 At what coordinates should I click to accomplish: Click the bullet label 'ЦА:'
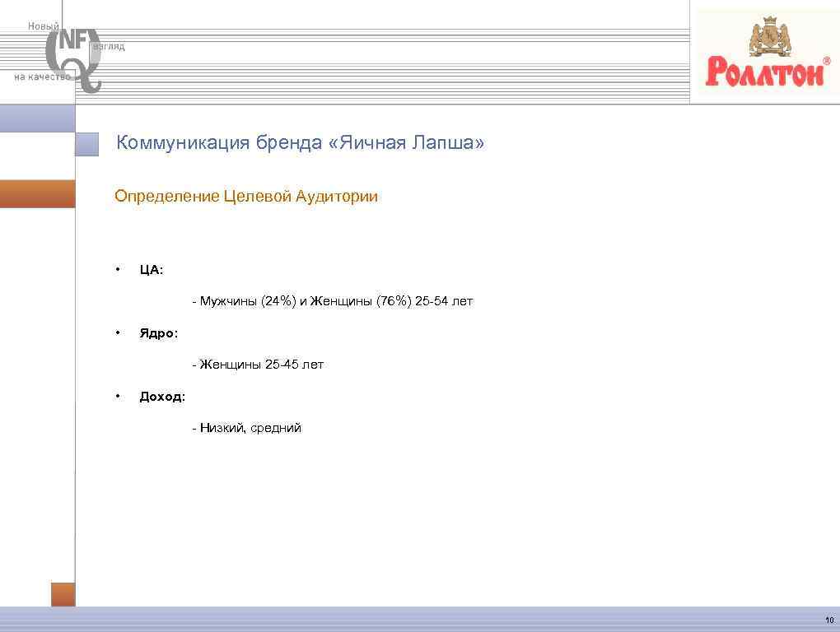point(152,270)
